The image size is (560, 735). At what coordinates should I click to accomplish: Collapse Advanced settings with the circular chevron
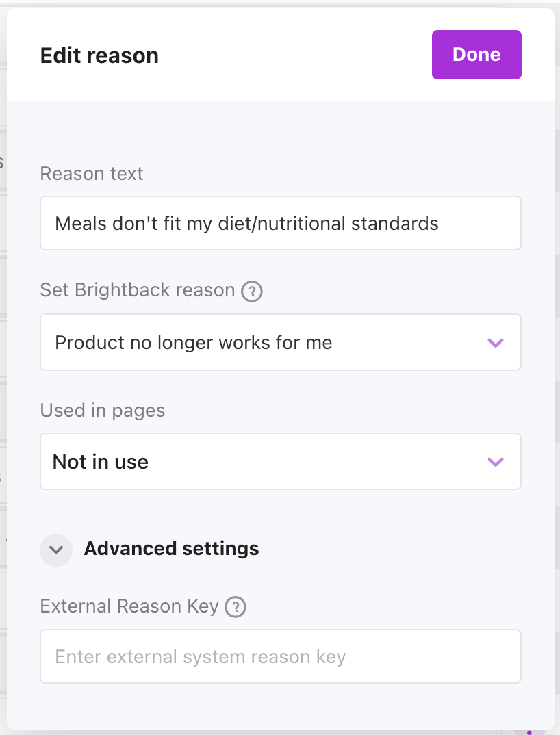click(x=56, y=550)
